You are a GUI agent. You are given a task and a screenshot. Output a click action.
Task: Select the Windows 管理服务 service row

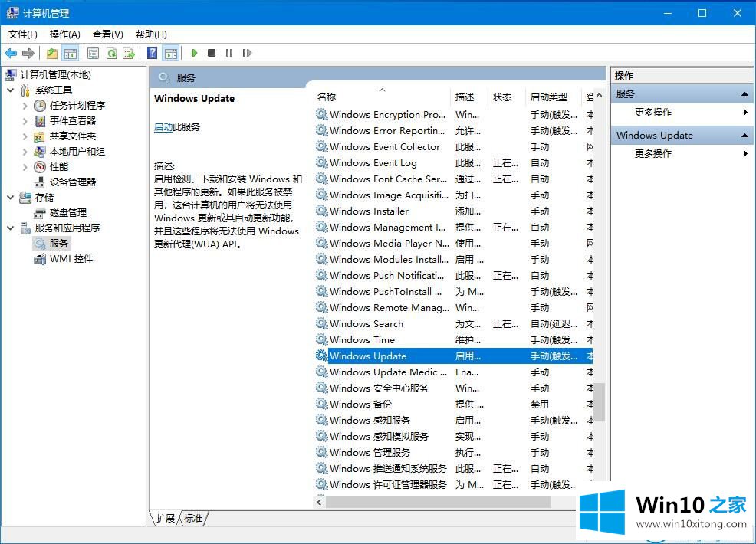[x=454, y=453]
